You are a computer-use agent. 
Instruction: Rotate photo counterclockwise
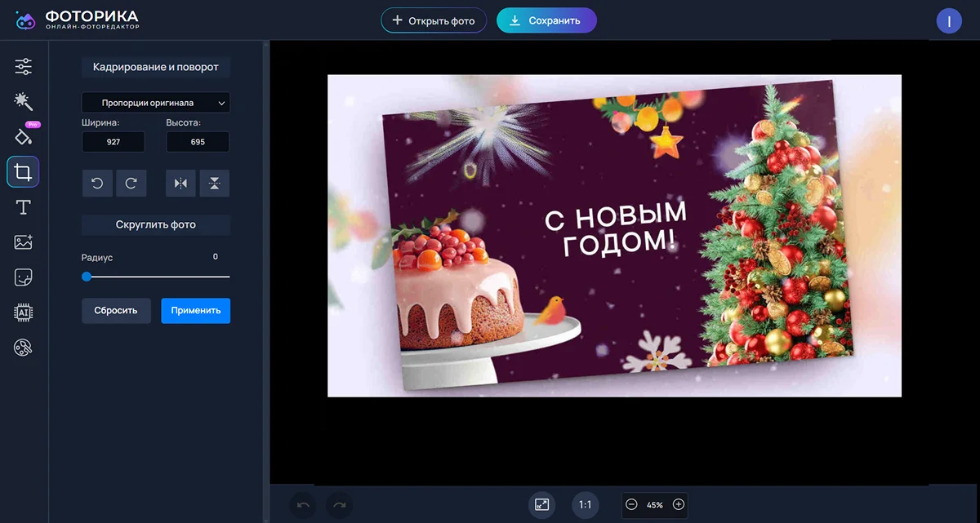click(x=97, y=184)
